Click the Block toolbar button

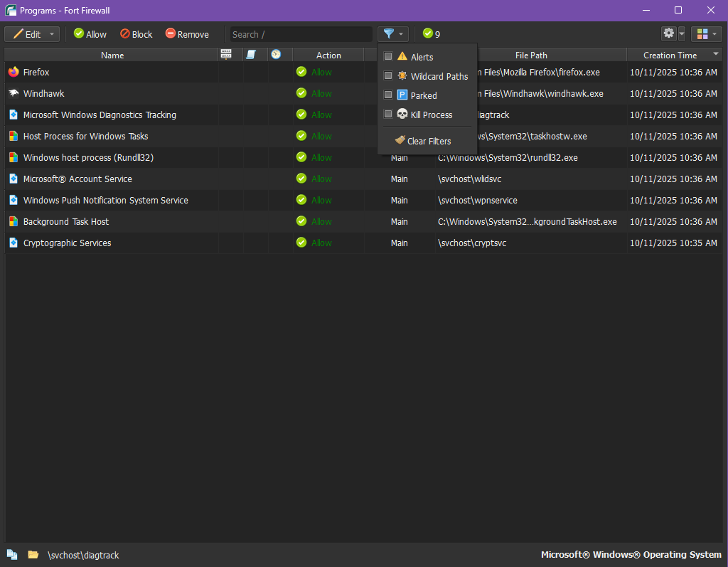pyautogui.click(x=136, y=34)
